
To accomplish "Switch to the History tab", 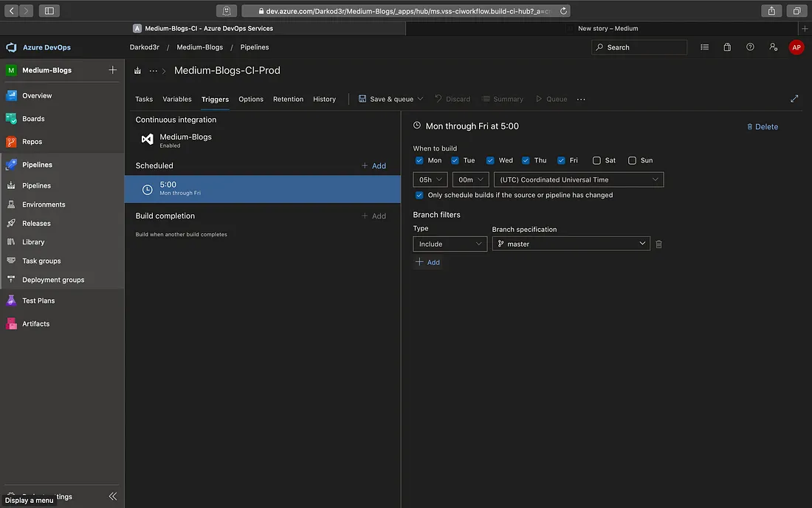I will click(324, 99).
